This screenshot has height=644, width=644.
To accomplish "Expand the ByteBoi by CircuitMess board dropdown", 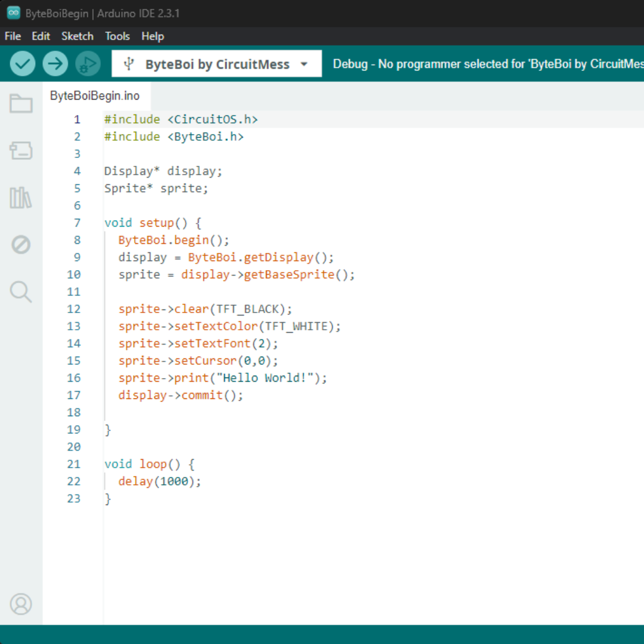I will (x=216, y=64).
